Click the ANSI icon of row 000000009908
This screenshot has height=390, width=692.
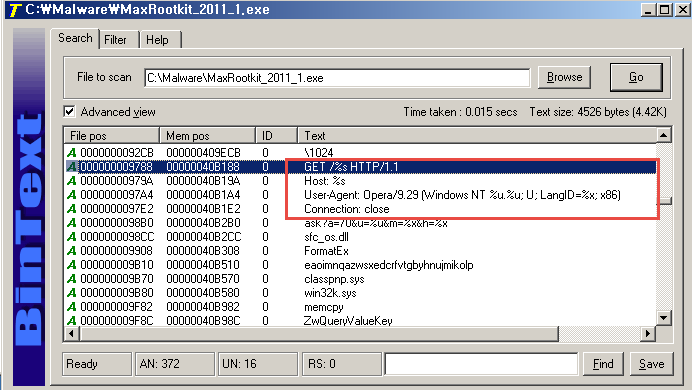click(x=71, y=251)
